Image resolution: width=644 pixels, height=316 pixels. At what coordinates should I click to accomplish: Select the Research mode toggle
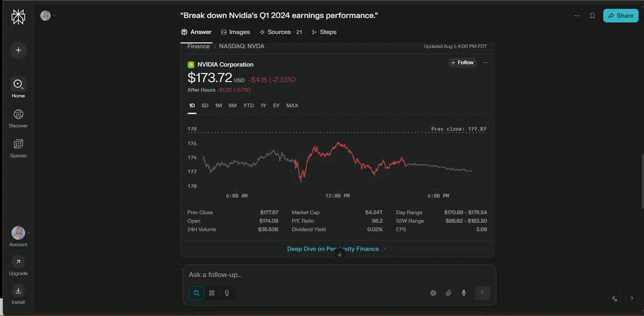tap(212, 293)
